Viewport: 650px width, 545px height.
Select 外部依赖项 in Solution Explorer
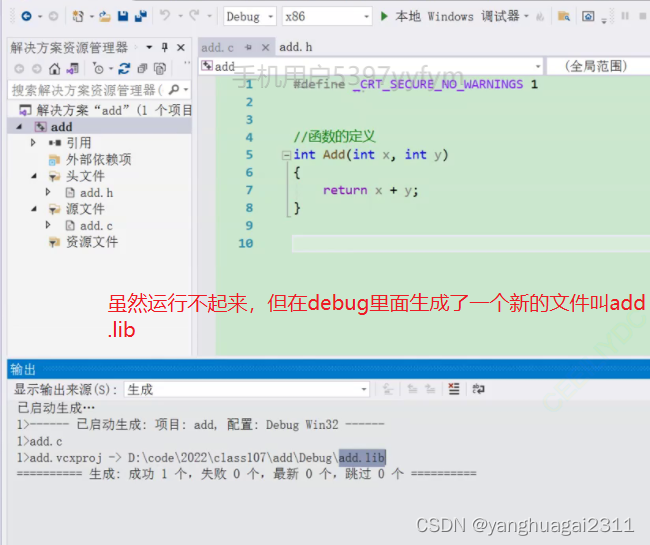[98, 160]
